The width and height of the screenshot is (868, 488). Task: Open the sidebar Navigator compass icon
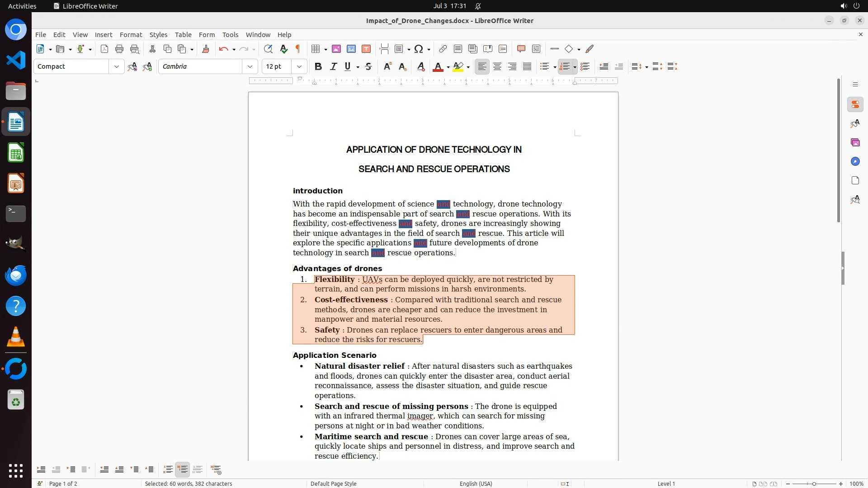point(855,161)
